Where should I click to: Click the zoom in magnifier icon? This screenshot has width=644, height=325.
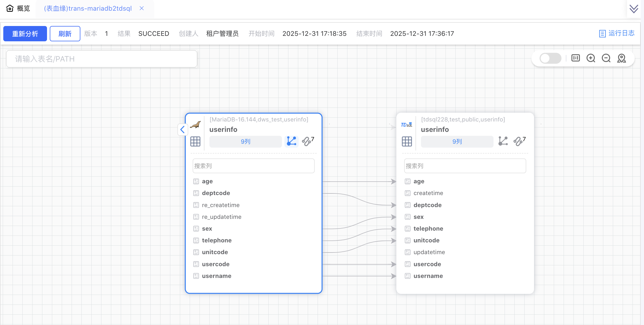coord(591,58)
